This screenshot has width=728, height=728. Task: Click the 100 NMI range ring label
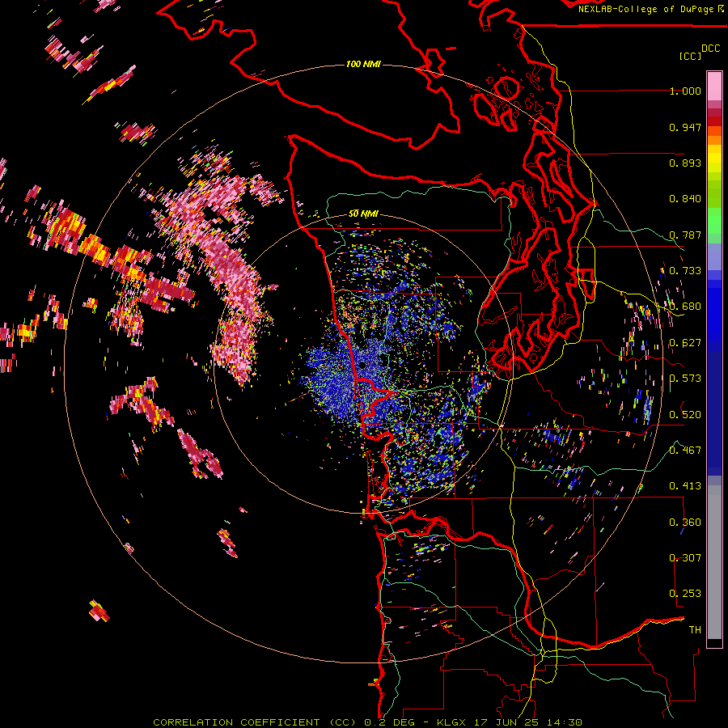pyautogui.click(x=363, y=64)
